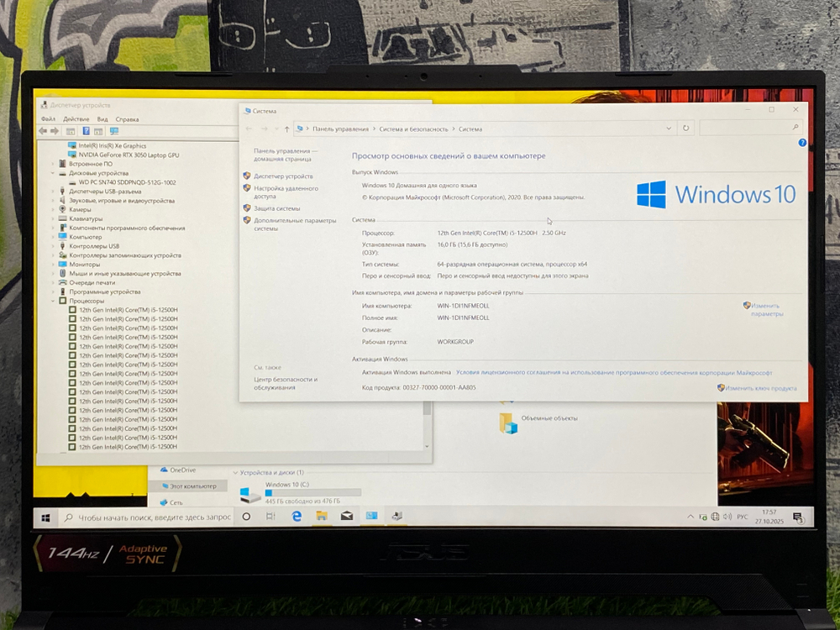Open Device Manager help icon in toolbar

tap(86, 131)
